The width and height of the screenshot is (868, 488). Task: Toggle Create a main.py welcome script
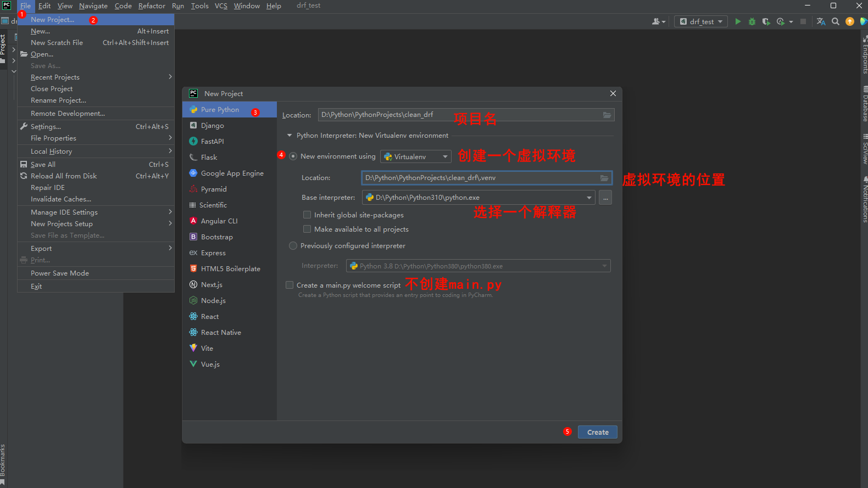tap(290, 285)
